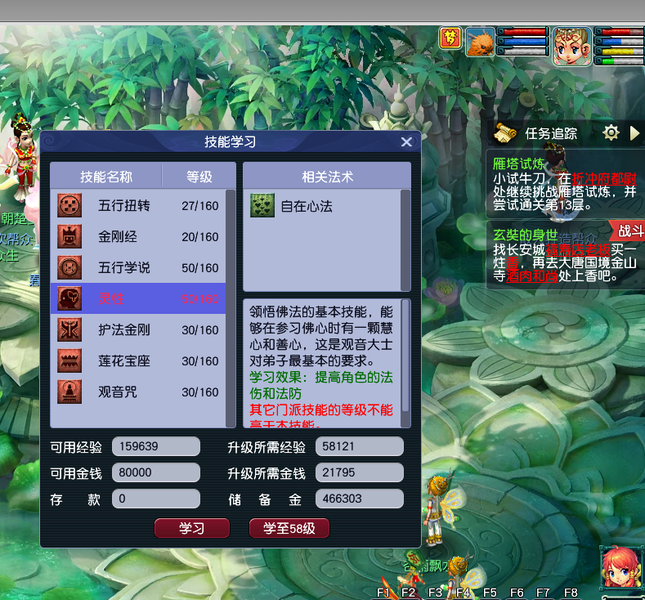Click the 储备金 value 466303
The height and width of the screenshot is (600, 645).
tap(360, 499)
